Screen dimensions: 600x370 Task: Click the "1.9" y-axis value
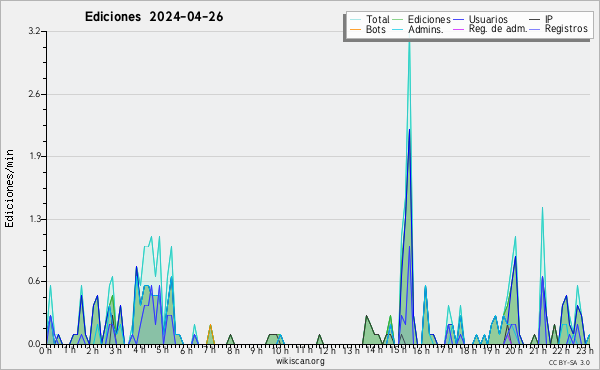(34, 156)
